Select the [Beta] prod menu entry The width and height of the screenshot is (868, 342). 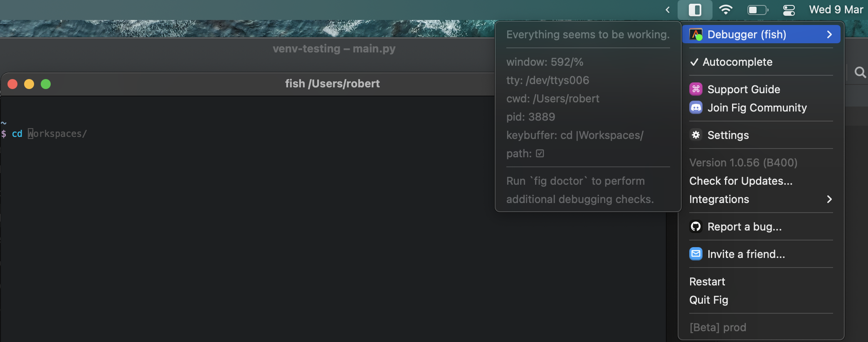(x=718, y=327)
